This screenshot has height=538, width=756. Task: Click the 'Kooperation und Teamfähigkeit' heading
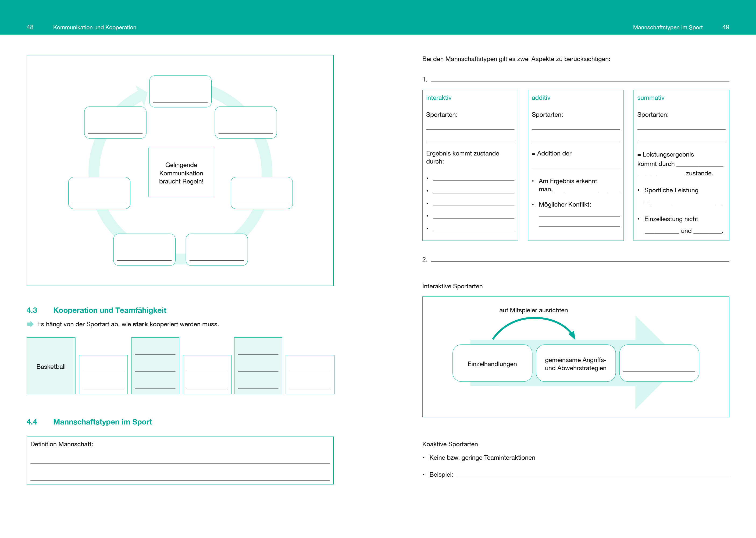(110, 310)
